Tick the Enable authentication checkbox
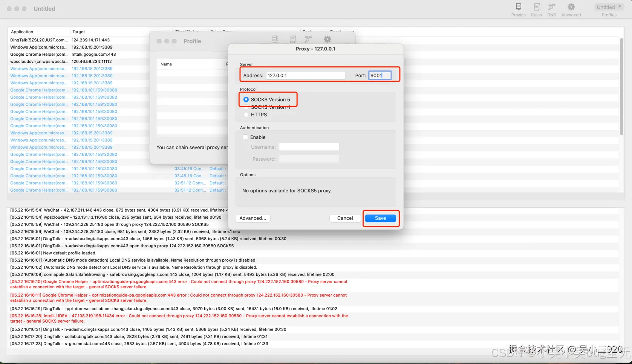Screen dimensions: 632x364 click(245, 137)
